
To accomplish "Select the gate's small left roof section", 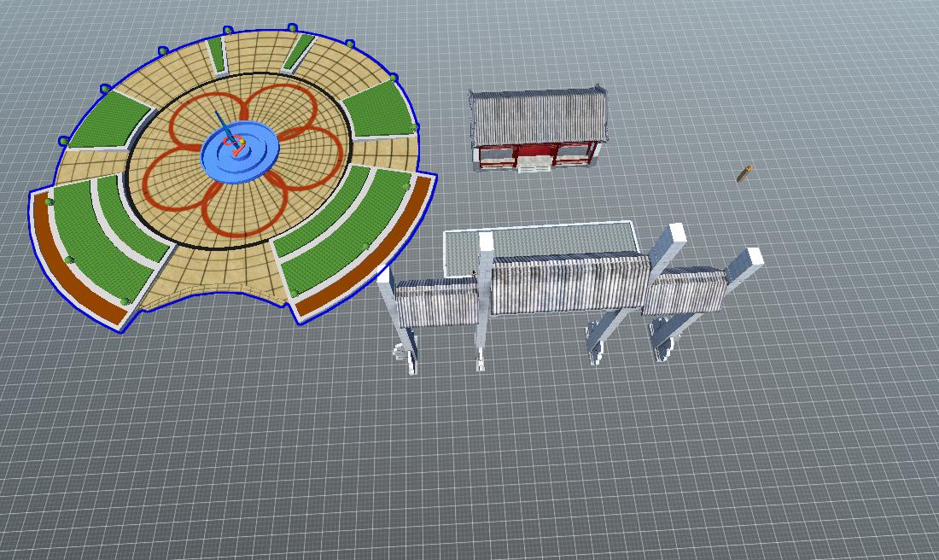I will pyautogui.click(x=437, y=304).
